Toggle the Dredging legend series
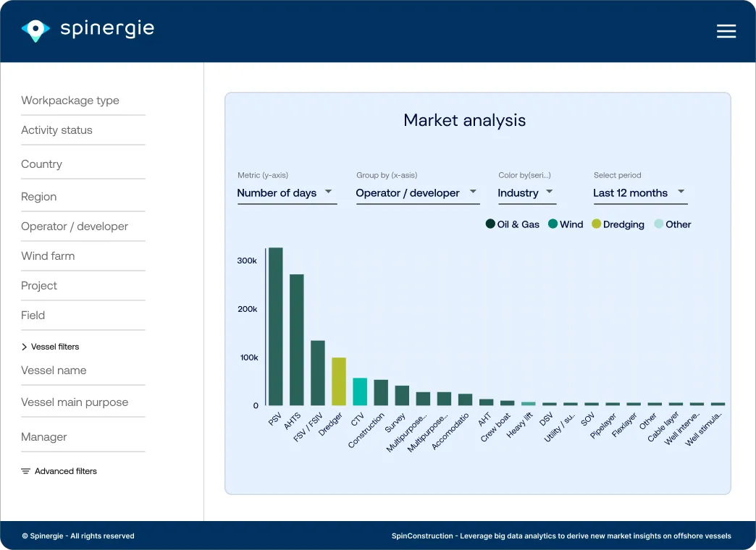The height and width of the screenshot is (550, 756). coord(618,224)
